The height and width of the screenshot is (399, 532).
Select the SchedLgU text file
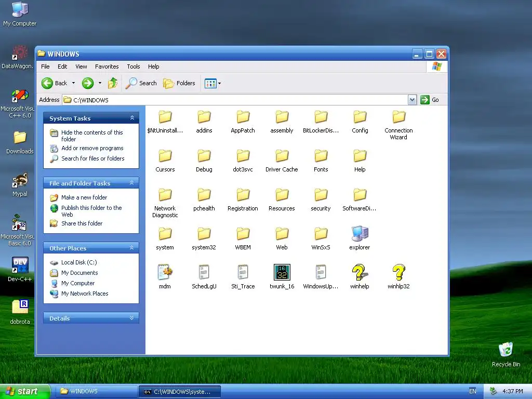point(204,277)
